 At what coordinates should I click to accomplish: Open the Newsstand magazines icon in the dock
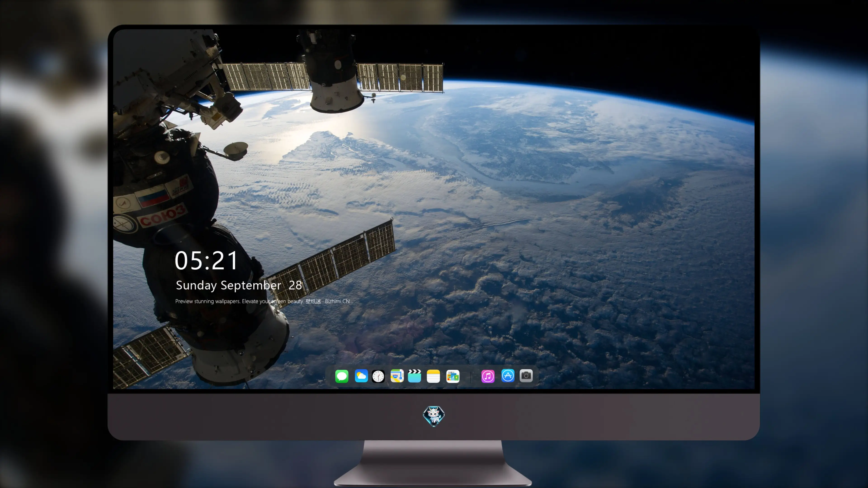pos(453,376)
